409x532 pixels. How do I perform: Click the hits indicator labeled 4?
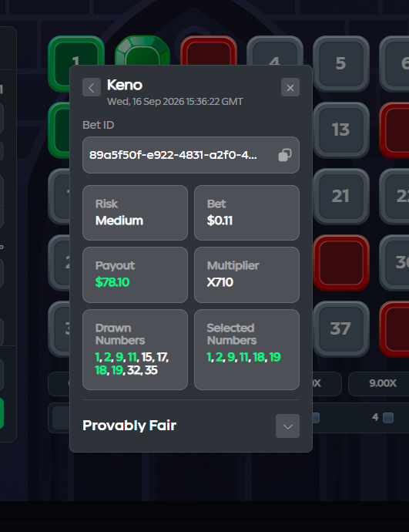point(383,417)
